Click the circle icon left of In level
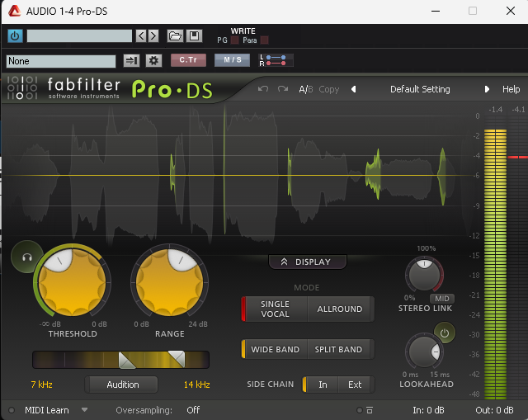 coord(360,410)
